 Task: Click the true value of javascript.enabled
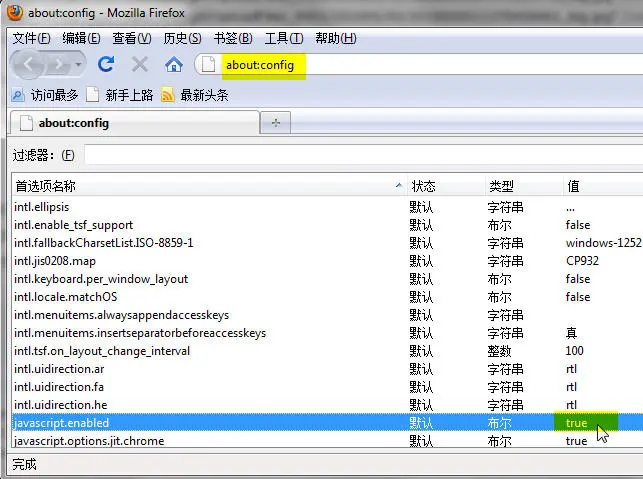(576, 423)
